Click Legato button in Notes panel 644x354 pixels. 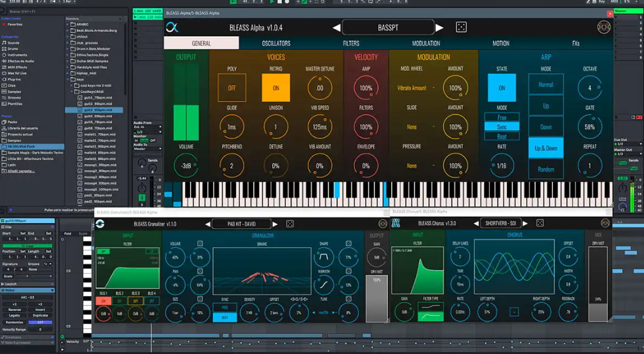click(14, 315)
